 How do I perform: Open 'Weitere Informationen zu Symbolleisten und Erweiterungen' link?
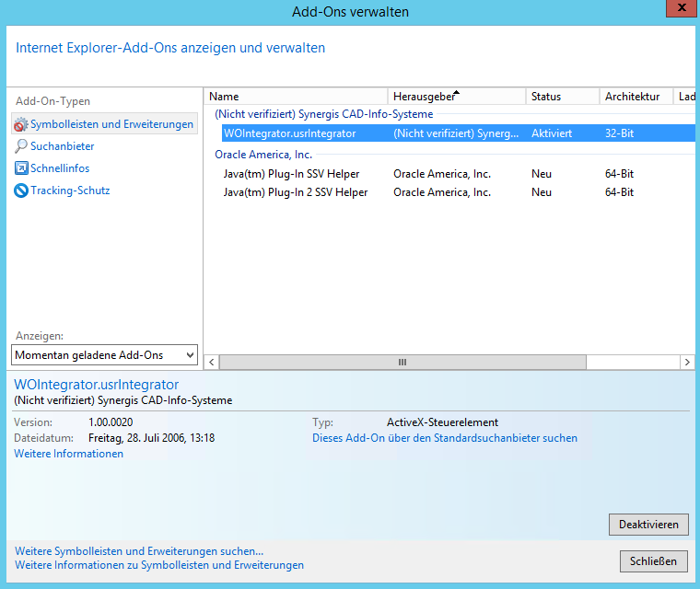coord(159,565)
